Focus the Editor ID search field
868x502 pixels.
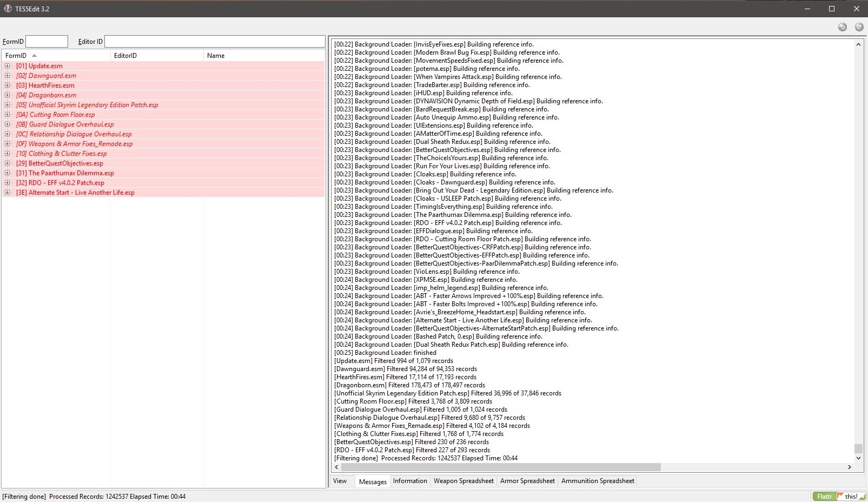[215, 42]
